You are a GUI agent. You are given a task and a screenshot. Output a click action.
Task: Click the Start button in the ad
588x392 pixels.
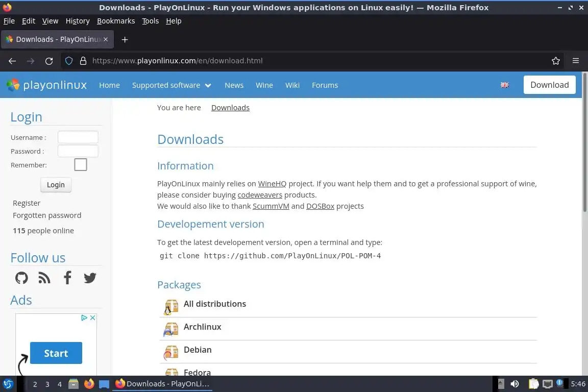tap(56, 353)
